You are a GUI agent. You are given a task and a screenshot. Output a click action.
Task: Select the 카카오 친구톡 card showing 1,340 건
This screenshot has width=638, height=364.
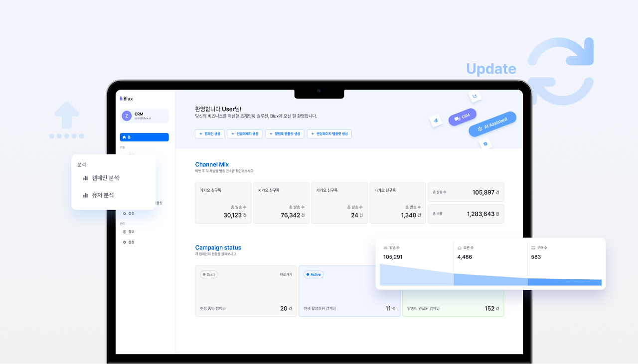(398, 203)
